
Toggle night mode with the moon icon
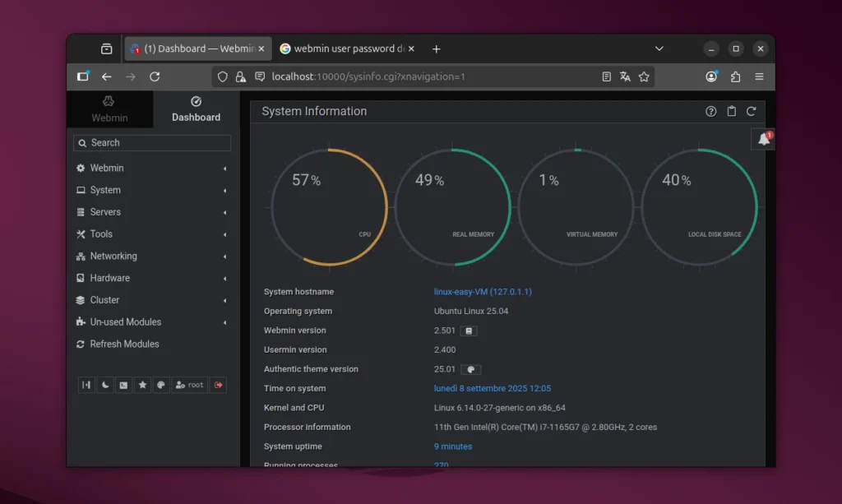coord(105,384)
